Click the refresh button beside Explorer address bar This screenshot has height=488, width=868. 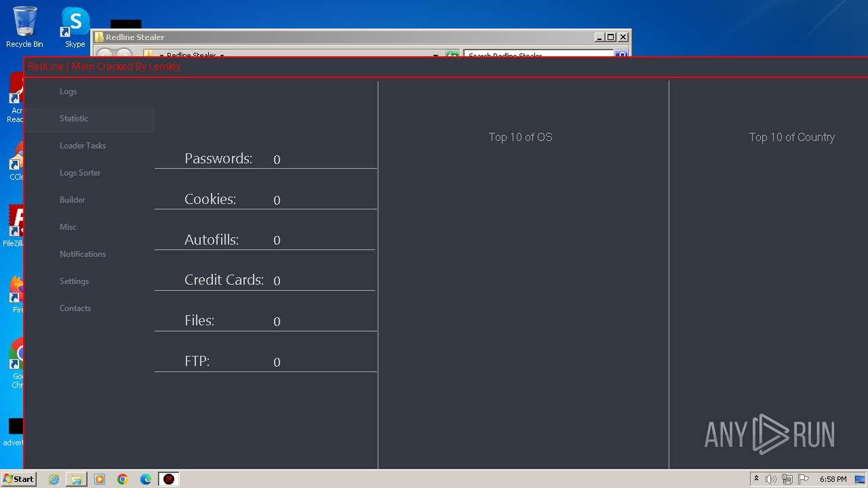452,54
